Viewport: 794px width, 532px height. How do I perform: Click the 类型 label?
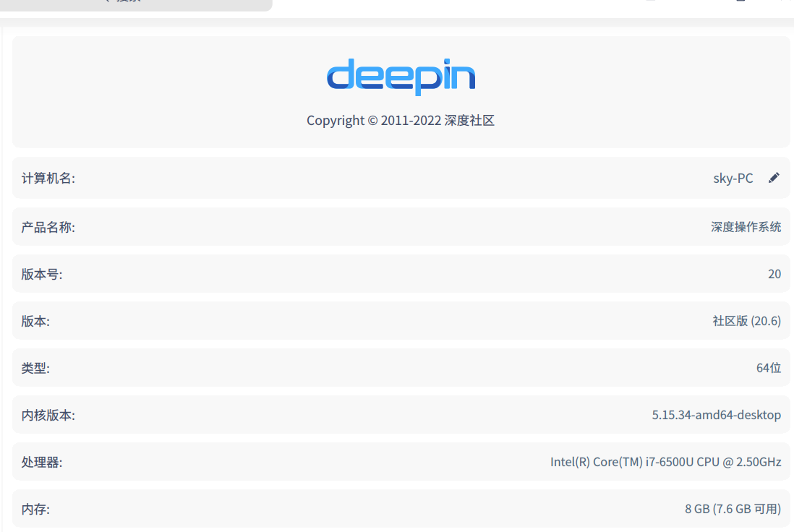(x=35, y=369)
